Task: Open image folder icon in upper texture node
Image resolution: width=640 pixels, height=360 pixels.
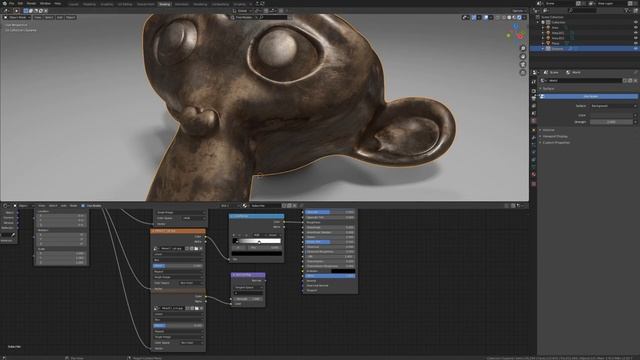Action: coord(196,248)
